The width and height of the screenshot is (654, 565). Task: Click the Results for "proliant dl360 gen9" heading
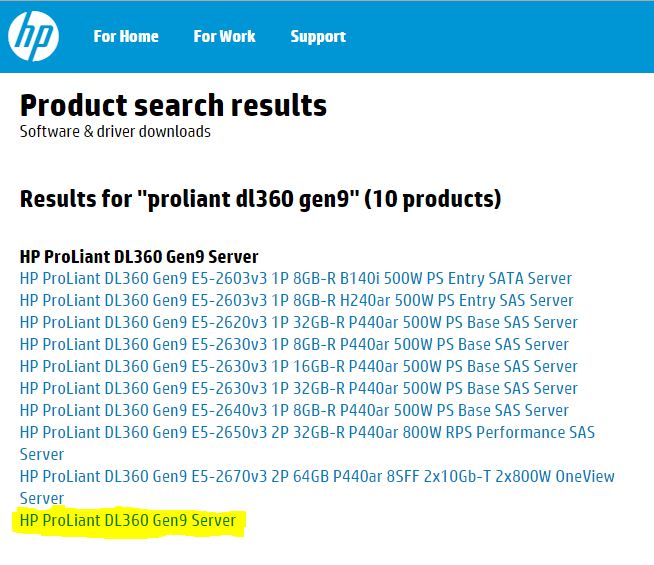(190, 198)
